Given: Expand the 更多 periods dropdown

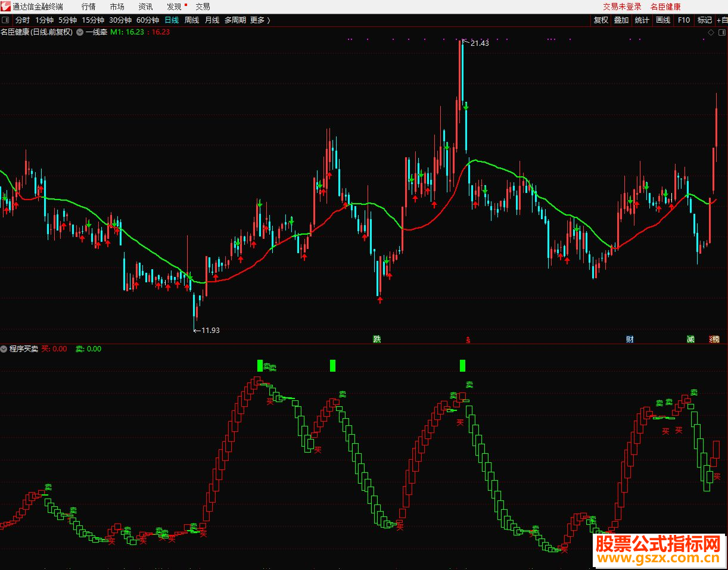Looking at the screenshot, I should point(260,20).
